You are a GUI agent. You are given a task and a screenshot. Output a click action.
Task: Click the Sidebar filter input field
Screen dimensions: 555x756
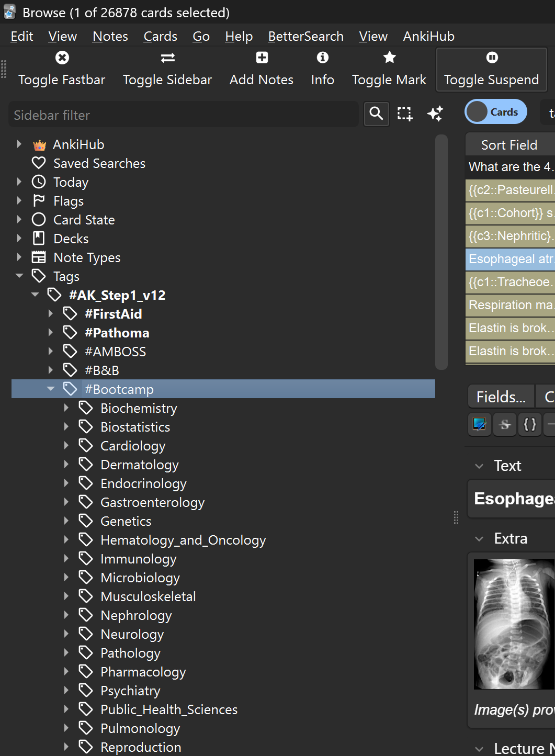(x=183, y=115)
